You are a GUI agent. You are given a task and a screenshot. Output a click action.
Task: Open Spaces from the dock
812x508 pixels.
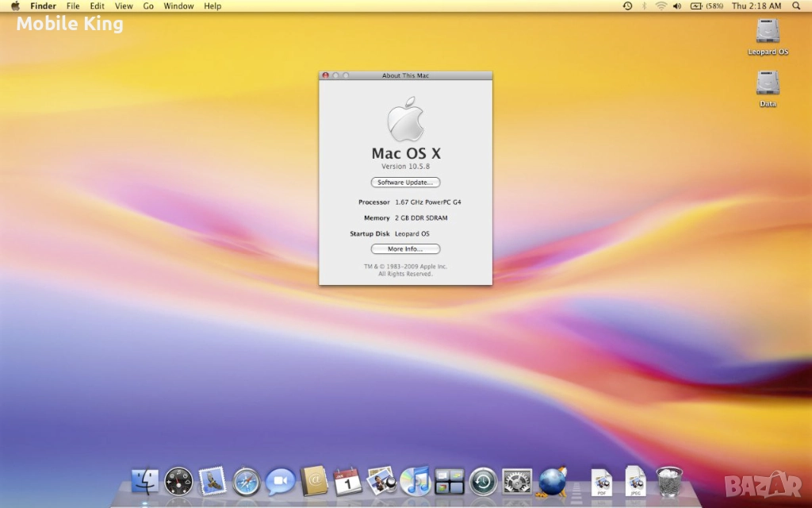[449, 481]
